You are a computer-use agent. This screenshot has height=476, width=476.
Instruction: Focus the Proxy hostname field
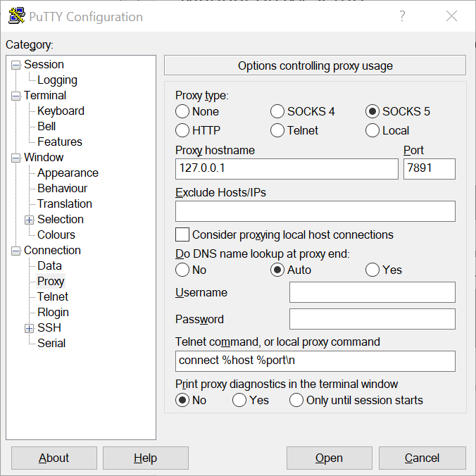pos(287,169)
